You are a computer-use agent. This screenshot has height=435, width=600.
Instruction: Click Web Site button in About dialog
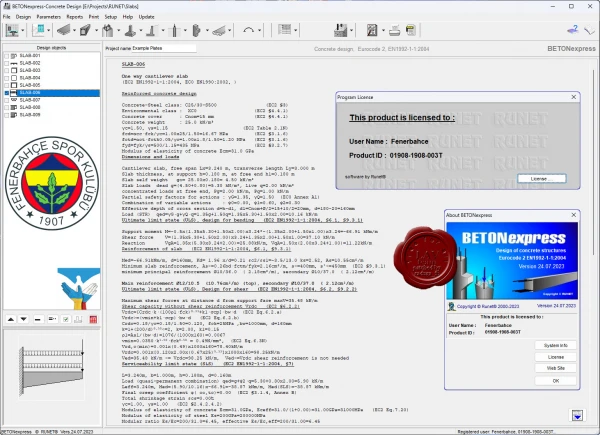point(556,368)
